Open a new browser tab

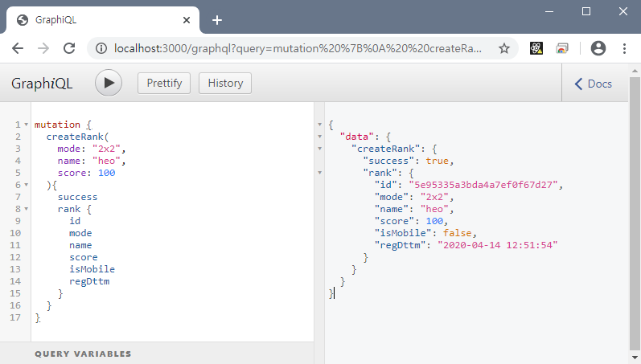coord(217,20)
